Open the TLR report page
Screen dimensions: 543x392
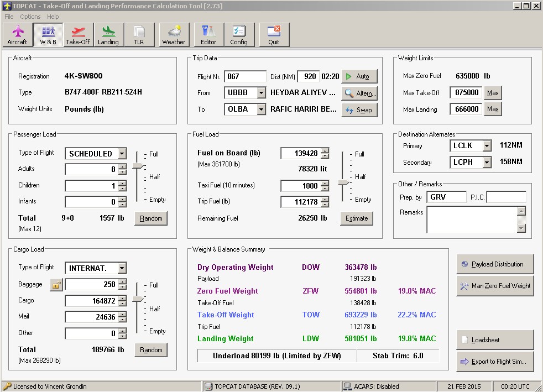[x=139, y=35]
